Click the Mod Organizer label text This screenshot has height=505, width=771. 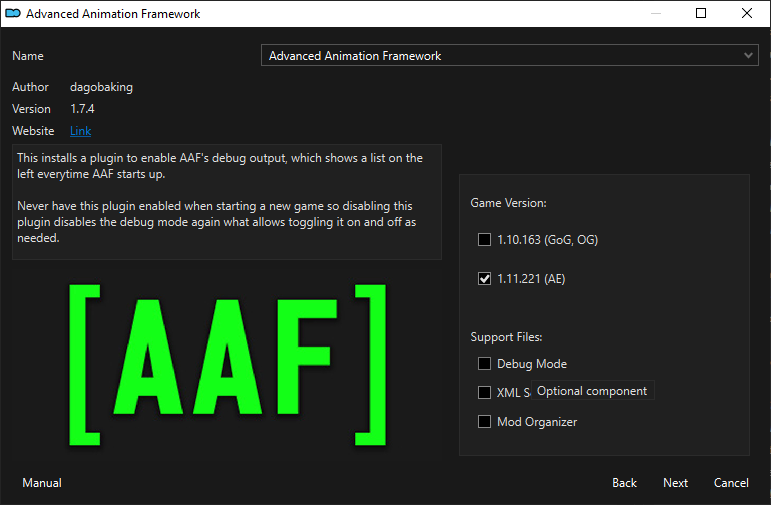click(537, 422)
